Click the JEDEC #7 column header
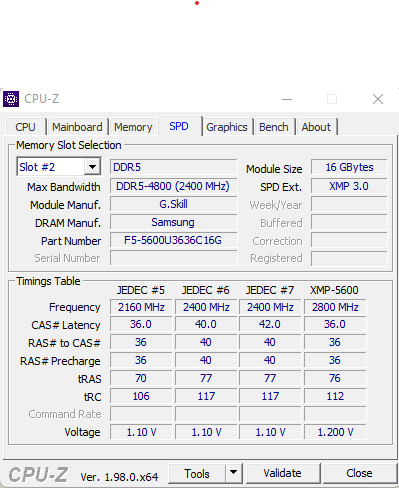Image resolution: width=399 pixels, height=488 pixels. click(270, 290)
